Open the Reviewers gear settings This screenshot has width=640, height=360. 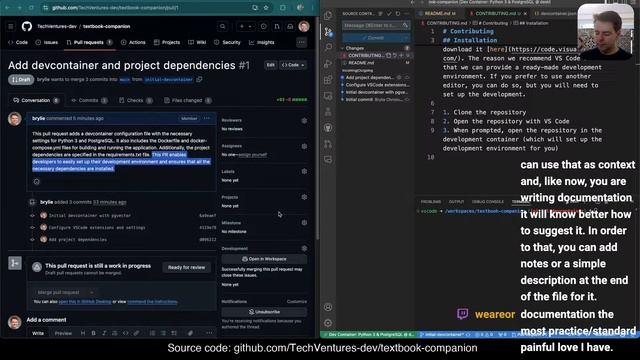point(304,120)
